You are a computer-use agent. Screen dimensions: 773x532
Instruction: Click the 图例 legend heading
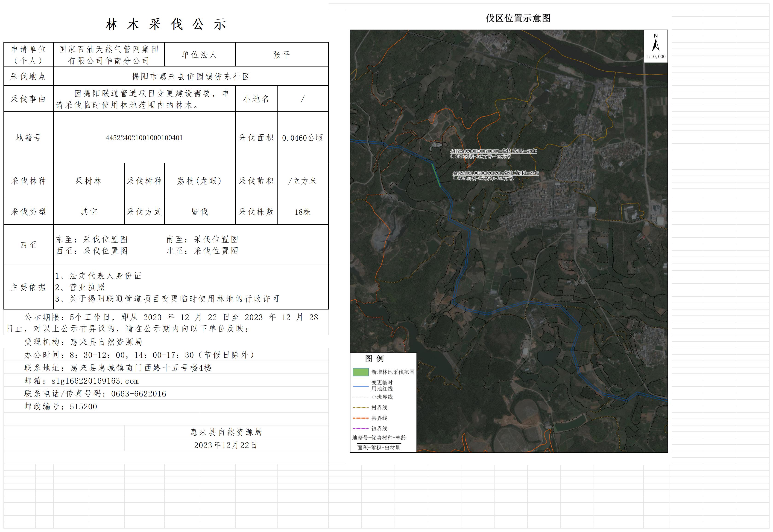click(x=374, y=358)
